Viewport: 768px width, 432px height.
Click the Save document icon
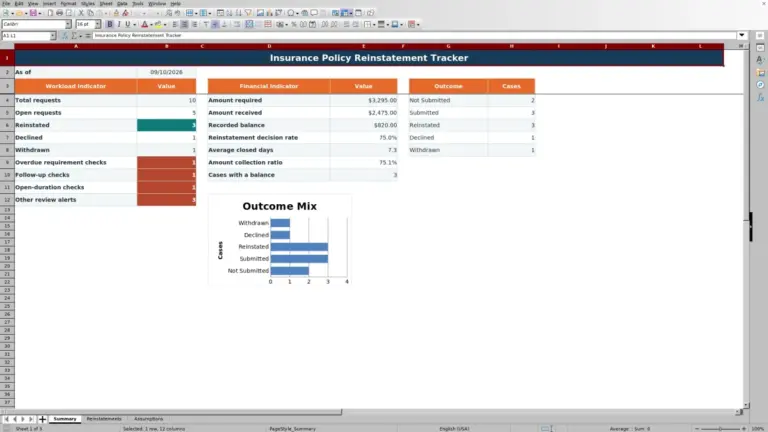[x=33, y=13]
